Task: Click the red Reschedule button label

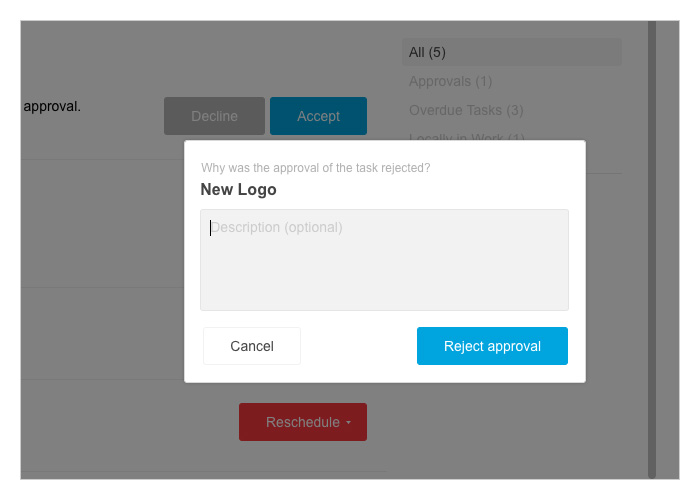Action: pos(303,422)
